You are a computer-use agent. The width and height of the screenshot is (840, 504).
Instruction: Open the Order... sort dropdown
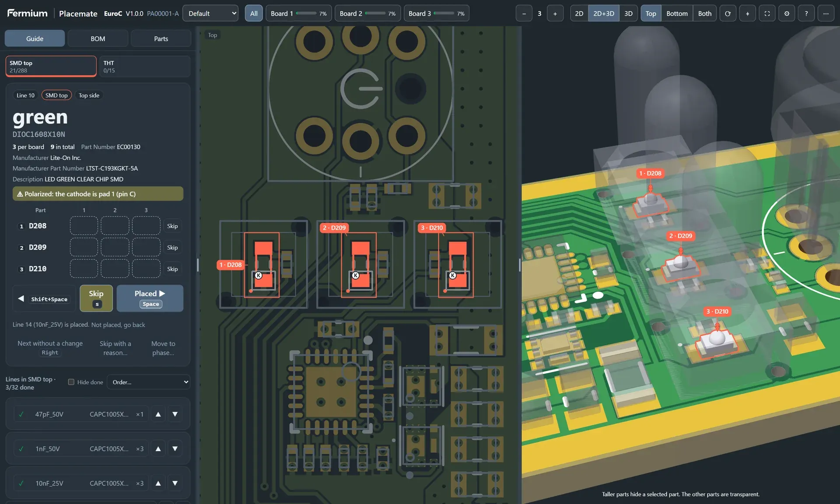tap(148, 382)
